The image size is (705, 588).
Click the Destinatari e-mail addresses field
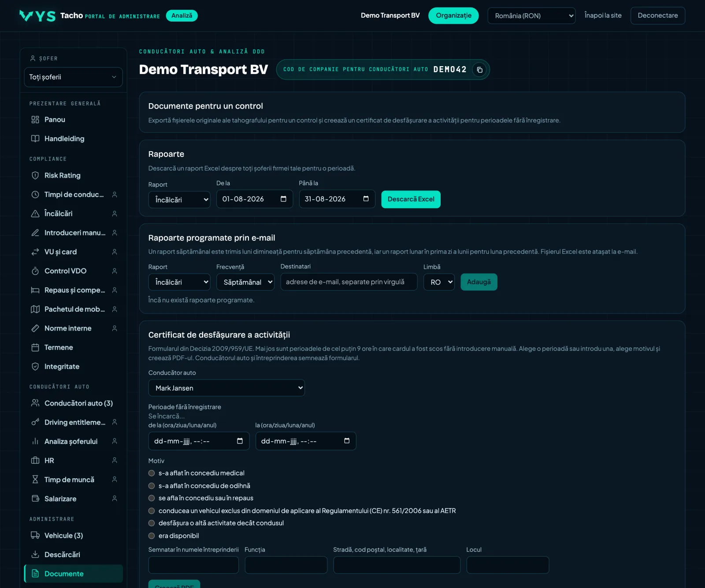pos(349,282)
